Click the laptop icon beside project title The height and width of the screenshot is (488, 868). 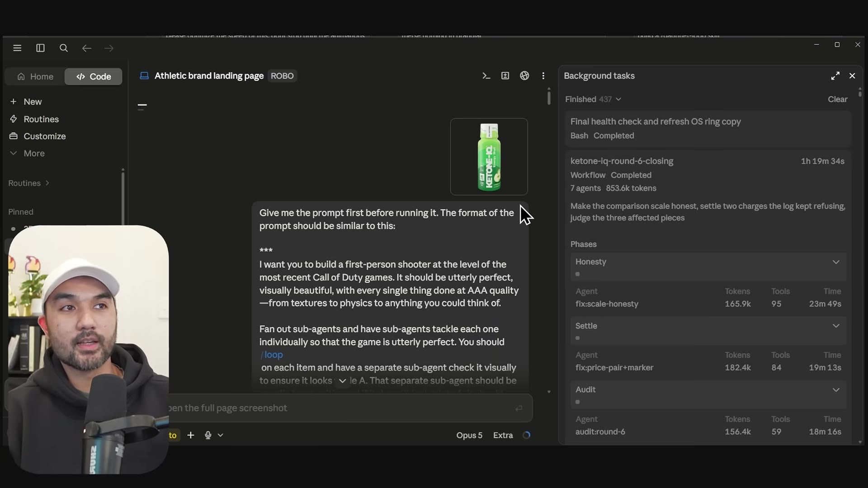coord(144,76)
